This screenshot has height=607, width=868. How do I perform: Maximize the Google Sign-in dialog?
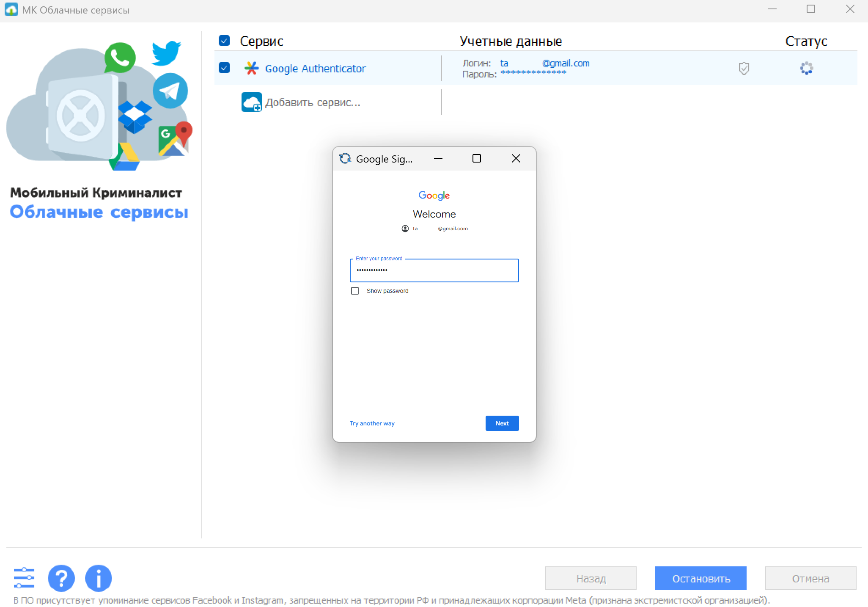(477, 158)
